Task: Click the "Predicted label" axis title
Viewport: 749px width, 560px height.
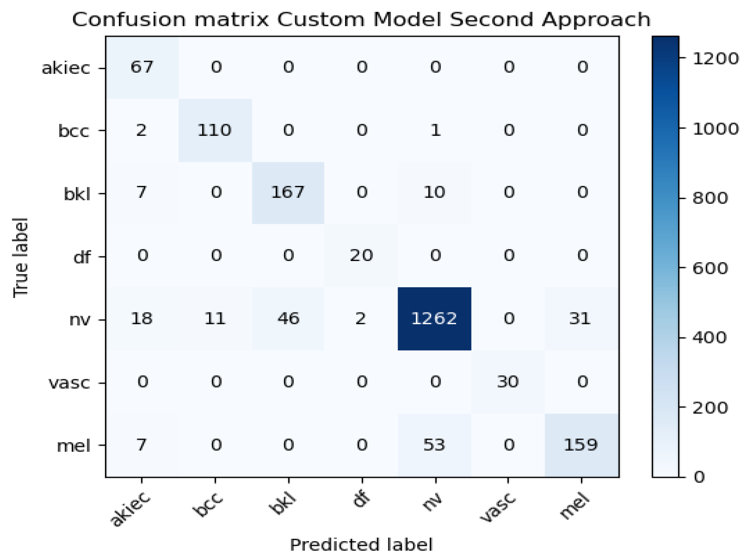Action: pos(361,545)
